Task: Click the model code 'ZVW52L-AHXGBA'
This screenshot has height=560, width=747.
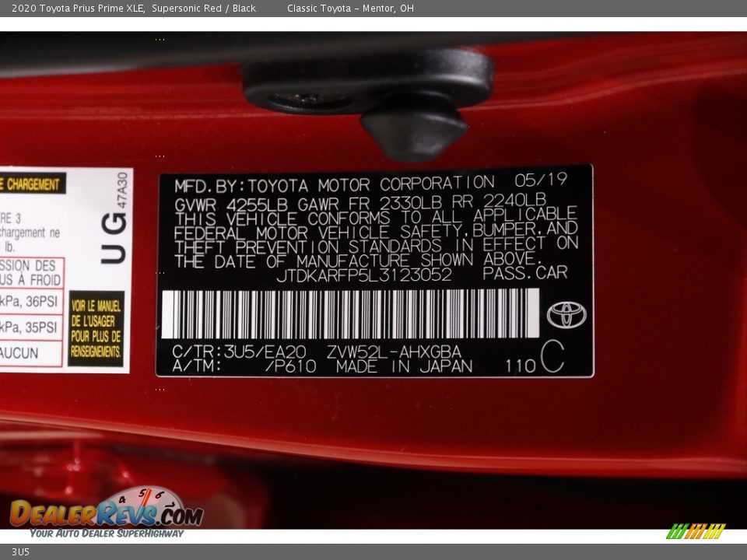Action: point(394,352)
